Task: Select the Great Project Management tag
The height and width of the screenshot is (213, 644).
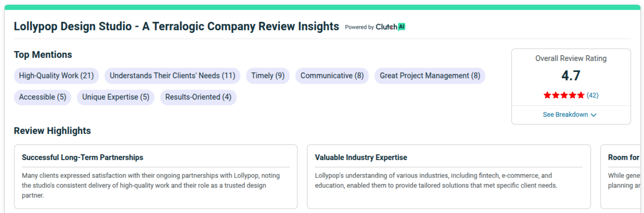Action: point(429,76)
